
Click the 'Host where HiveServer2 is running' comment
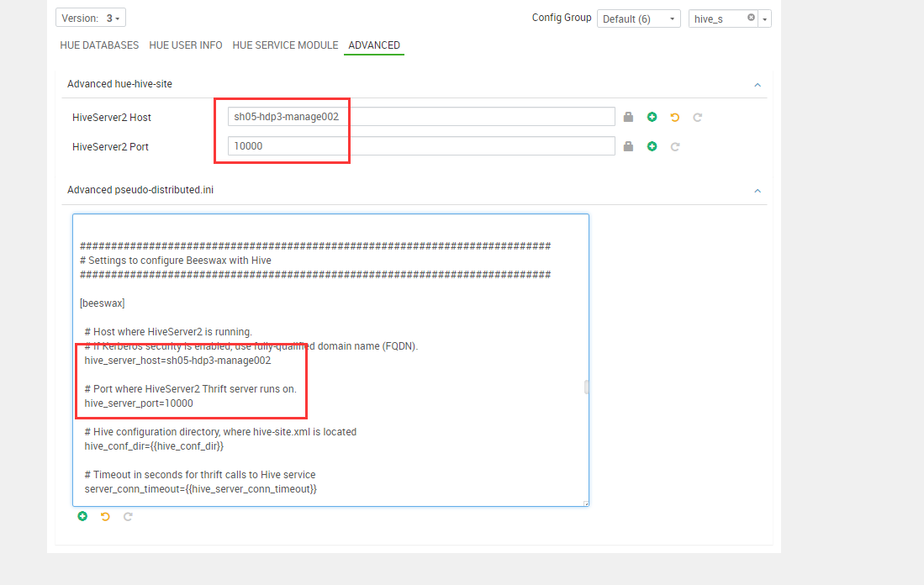click(x=168, y=332)
